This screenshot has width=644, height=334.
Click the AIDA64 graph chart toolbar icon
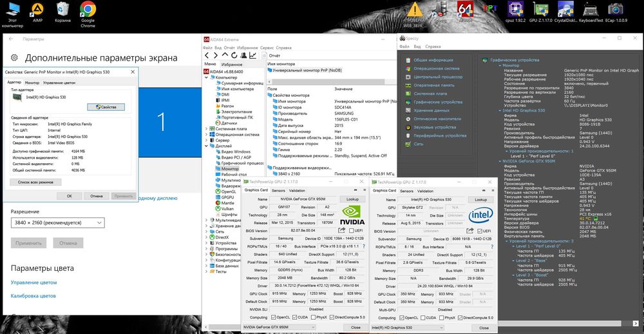tap(252, 55)
